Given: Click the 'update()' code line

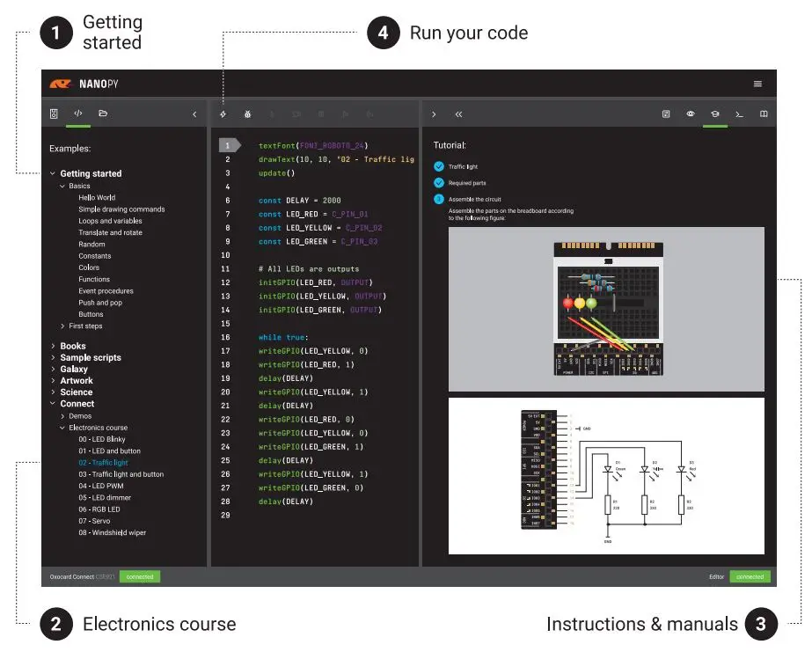Looking at the screenshot, I should [x=276, y=173].
